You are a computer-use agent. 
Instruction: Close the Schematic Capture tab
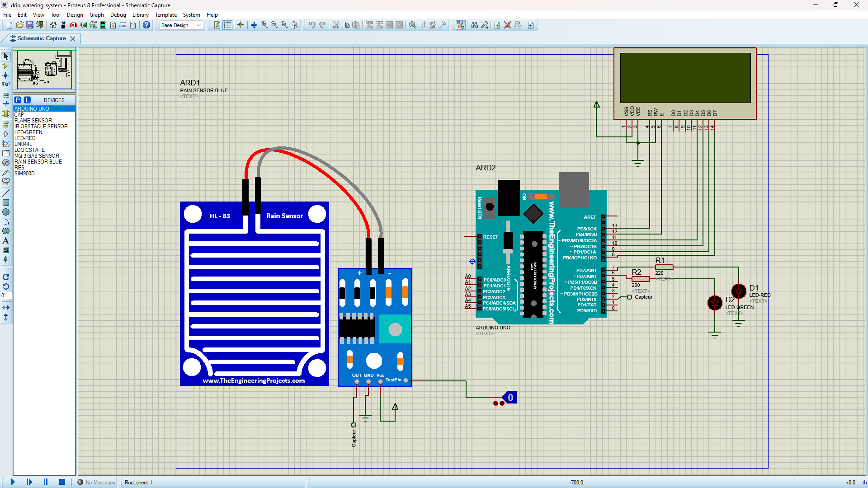tap(73, 39)
